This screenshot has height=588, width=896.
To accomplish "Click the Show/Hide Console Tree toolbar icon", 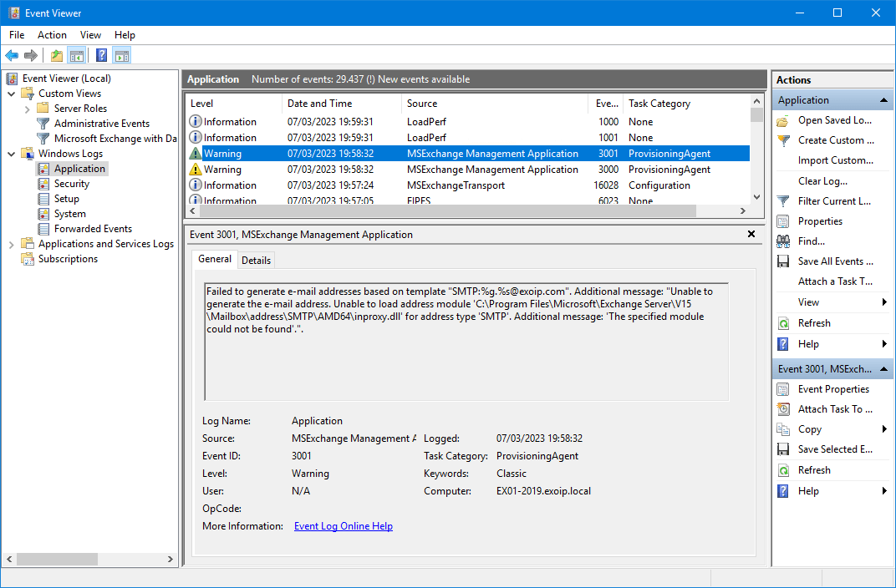I will pos(77,56).
